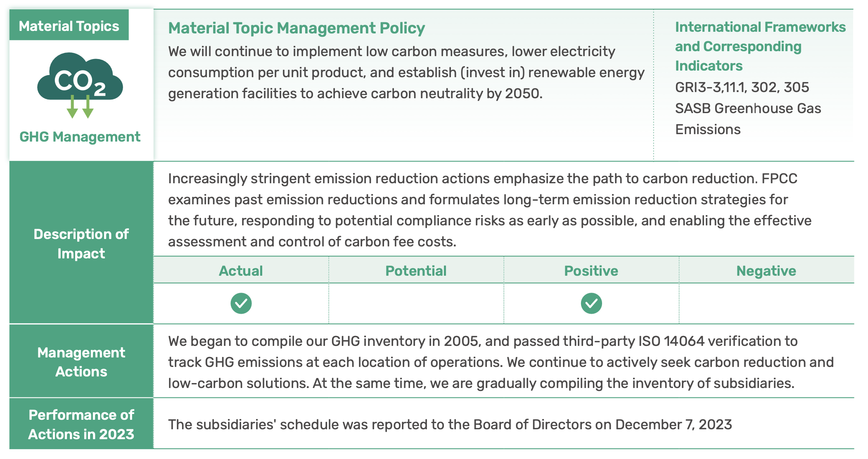Click the paragraph about carbon fee costs
Image resolution: width=868 pixels, height=459 pixels.
coord(490,210)
